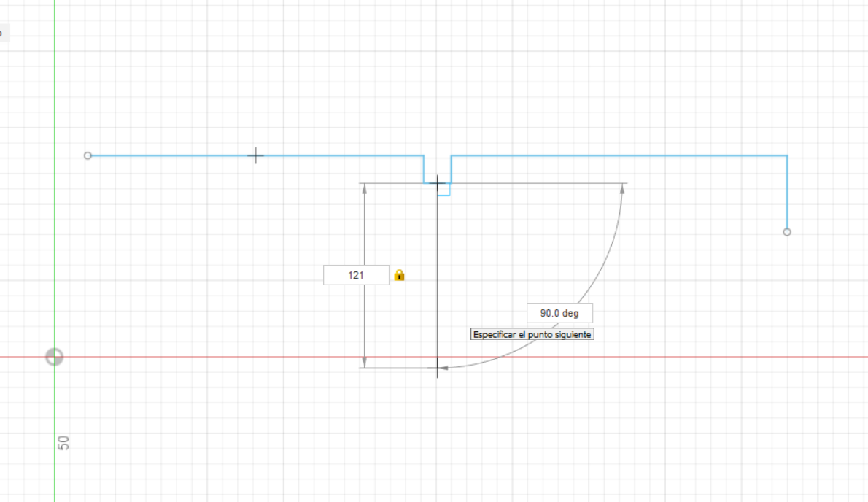Click the tooltip "Especificar el punto siguiente"
The width and height of the screenshot is (868, 502).
point(532,334)
